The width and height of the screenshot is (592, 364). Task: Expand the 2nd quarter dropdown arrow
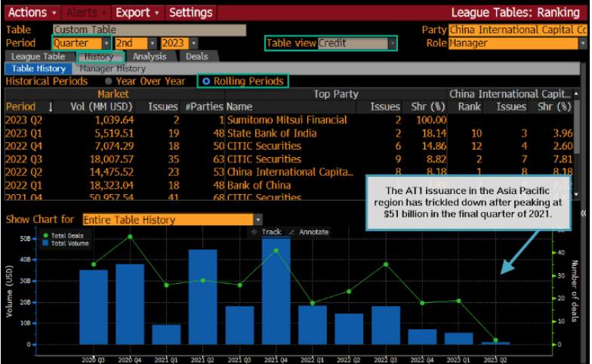(x=153, y=44)
